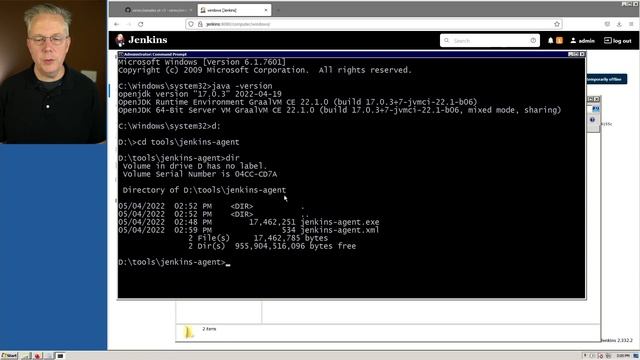Viewport: 640px width, 360px height.
Task: Open the browser downloads icon
Action: (619, 24)
